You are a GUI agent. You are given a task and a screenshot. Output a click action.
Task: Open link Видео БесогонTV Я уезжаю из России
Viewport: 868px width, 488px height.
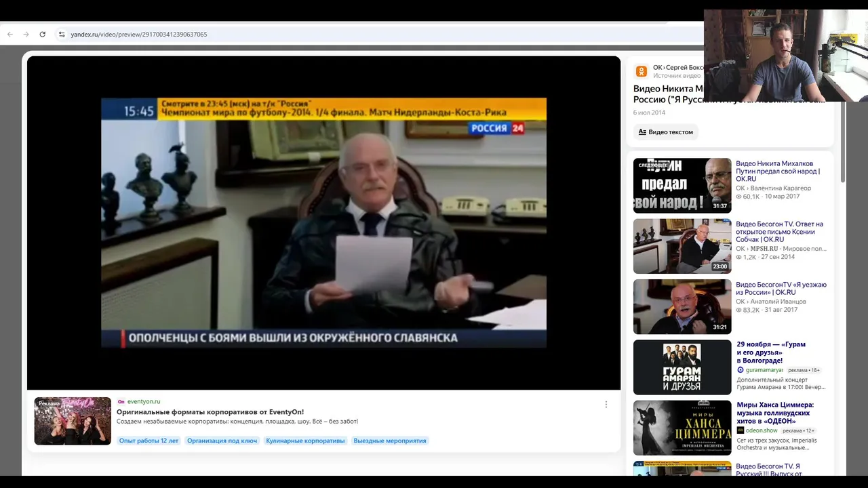[x=781, y=289]
